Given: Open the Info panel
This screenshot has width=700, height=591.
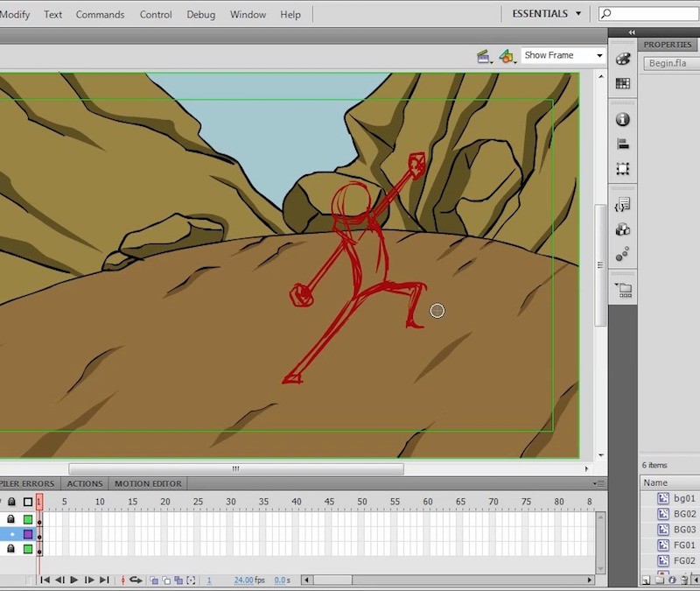Looking at the screenshot, I should point(623,119).
